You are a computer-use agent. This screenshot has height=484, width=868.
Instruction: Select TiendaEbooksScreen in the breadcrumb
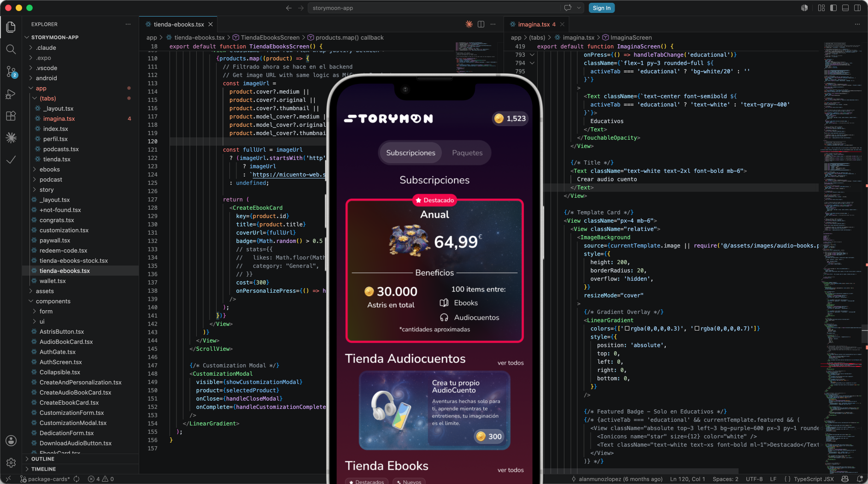[x=270, y=38]
